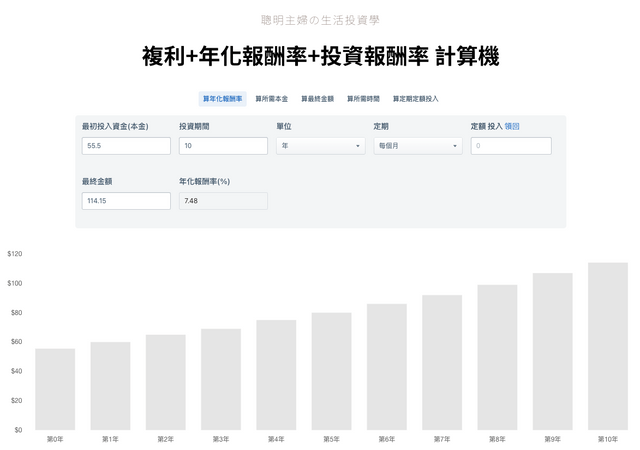The image size is (640, 450).
Task: Select the 第7年 chart bar
Action: click(442, 363)
